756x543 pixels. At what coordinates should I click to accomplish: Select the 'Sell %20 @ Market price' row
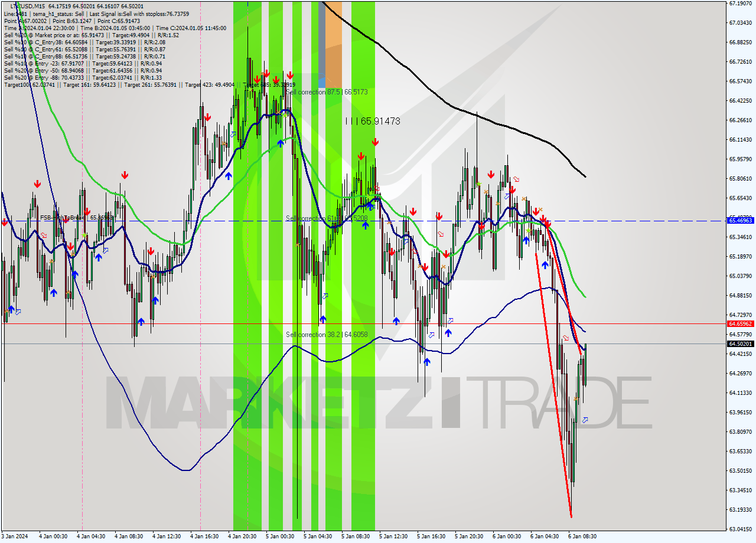92,35
